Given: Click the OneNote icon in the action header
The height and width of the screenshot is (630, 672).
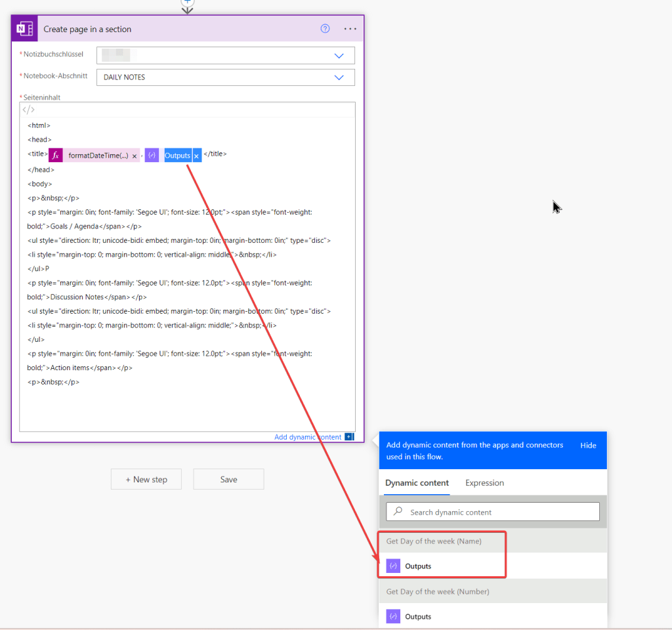Looking at the screenshot, I should 25,29.
